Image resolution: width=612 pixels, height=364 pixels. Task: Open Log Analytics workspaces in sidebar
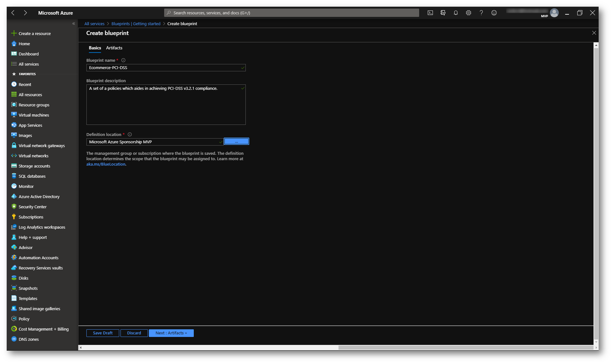click(x=38, y=227)
